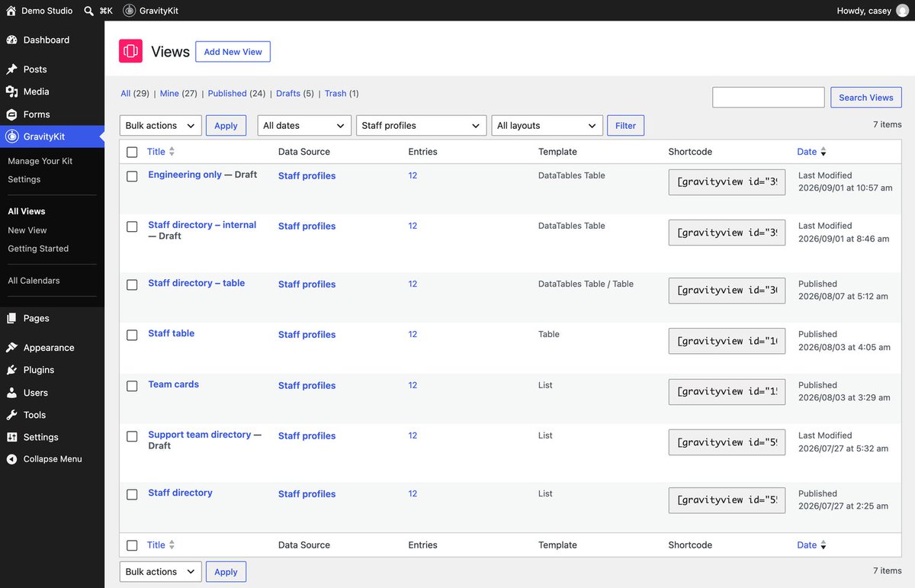Check the Team cards row checkbox
This screenshot has width=915, height=588.
pyautogui.click(x=132, y=386)
